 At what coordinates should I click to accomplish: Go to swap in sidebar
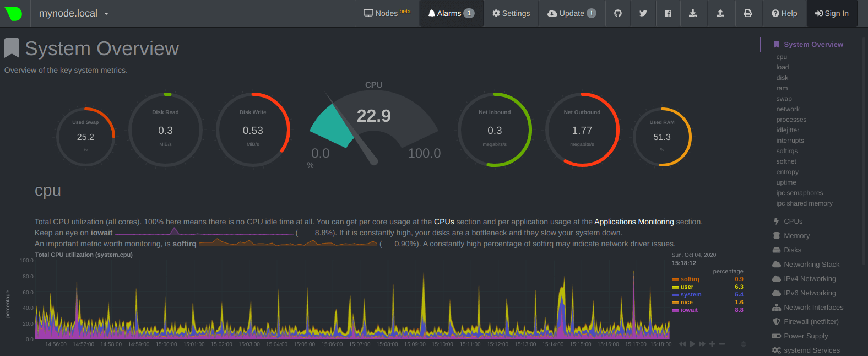(784, 99)
